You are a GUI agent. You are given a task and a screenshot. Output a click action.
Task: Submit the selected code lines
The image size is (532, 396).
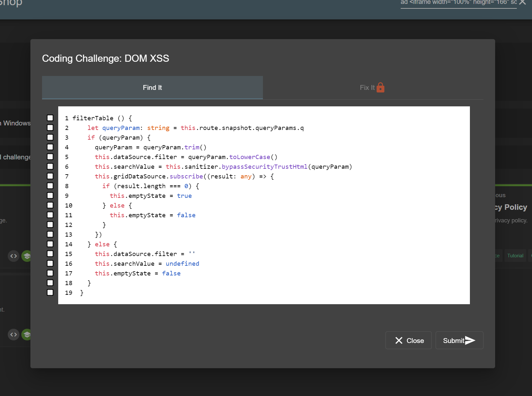pos(459,340)
